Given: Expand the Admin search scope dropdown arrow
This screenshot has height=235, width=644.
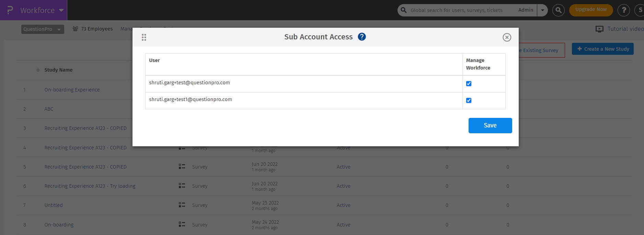Looking at the screenshot, I should (542, 10).
